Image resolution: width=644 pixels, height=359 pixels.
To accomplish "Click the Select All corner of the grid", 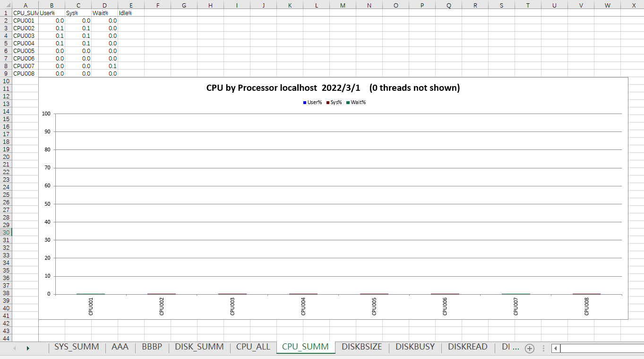I will pyautogui.click(x=6, y=5).
